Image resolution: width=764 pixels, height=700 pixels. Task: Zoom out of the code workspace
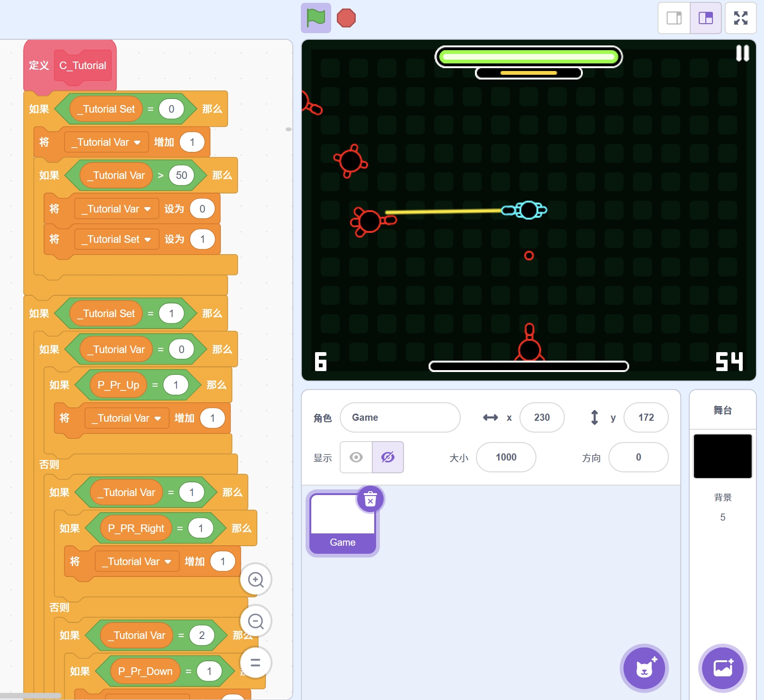pos(255,621)
